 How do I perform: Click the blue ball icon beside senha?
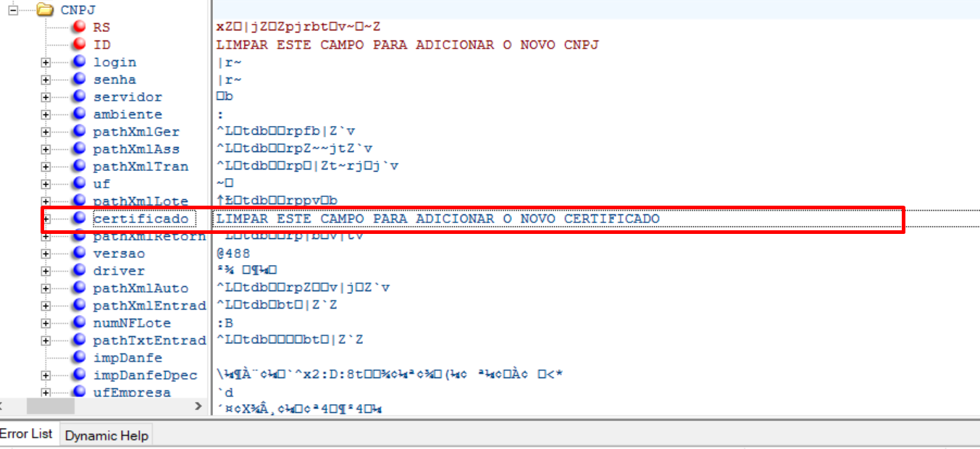[79, 80]
